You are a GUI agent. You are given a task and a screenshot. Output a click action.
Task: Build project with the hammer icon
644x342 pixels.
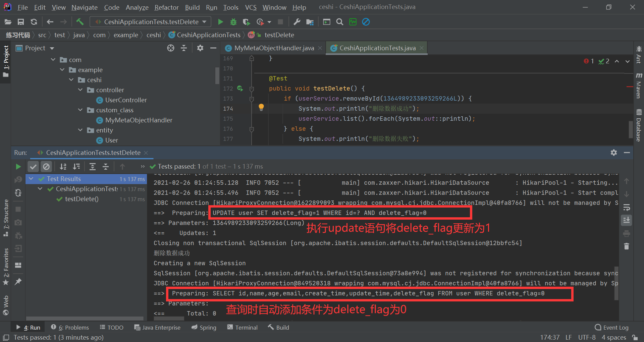(x=80, y=22)
